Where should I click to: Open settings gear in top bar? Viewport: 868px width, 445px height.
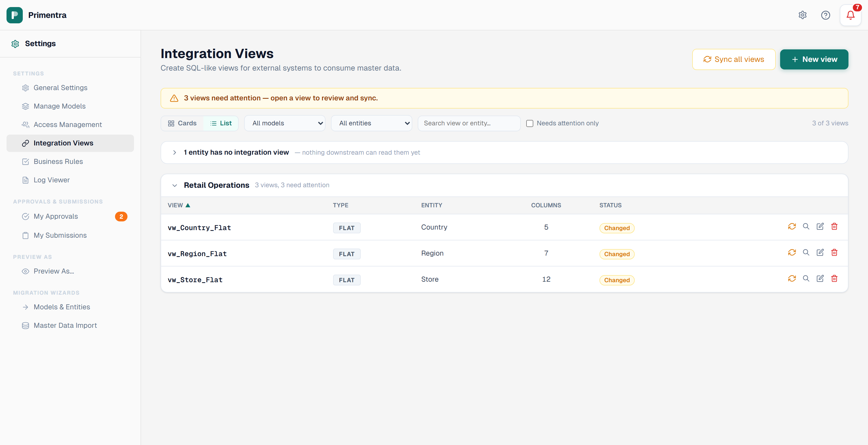803,15
